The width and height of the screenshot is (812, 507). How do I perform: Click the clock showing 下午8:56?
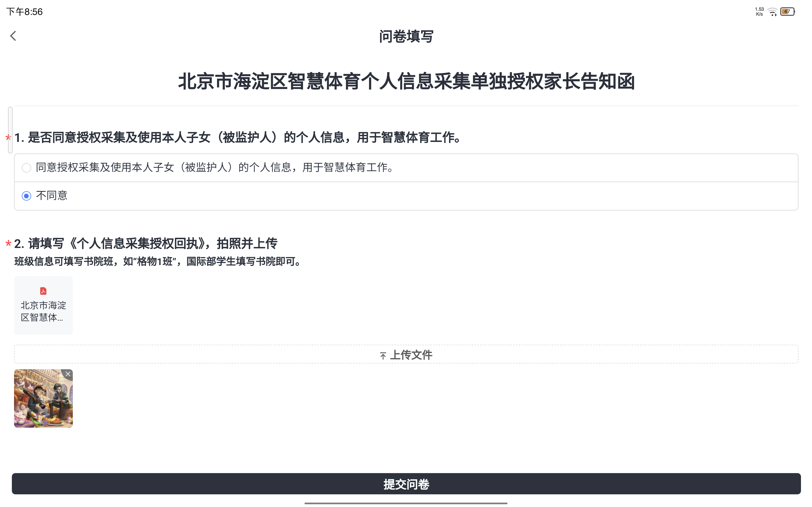pos(25,12)
